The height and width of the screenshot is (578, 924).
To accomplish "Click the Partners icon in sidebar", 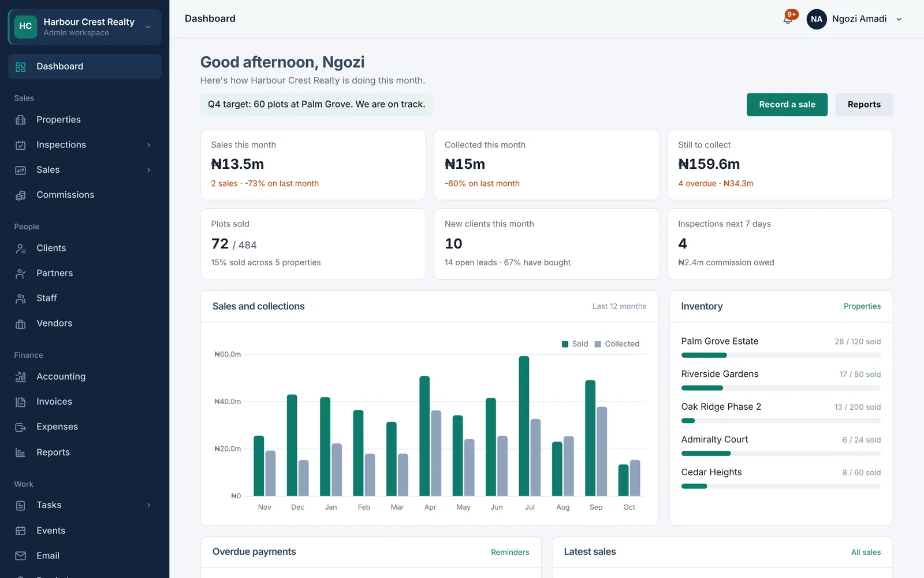I will coord(21,273).
